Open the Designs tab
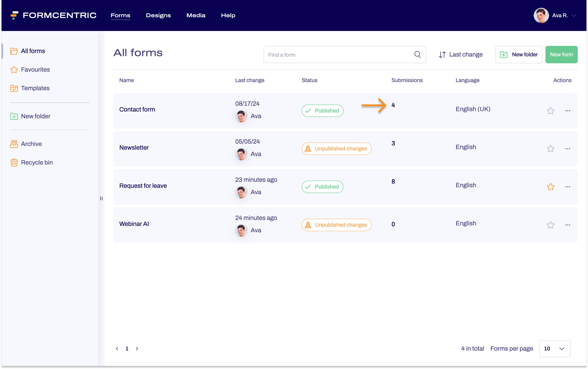588x369 pixels. tap(158, 15)
